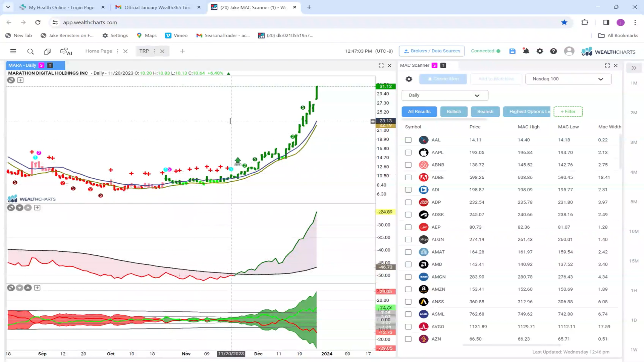
Task: Open Brokers / Data Sources
Action: 432,51
